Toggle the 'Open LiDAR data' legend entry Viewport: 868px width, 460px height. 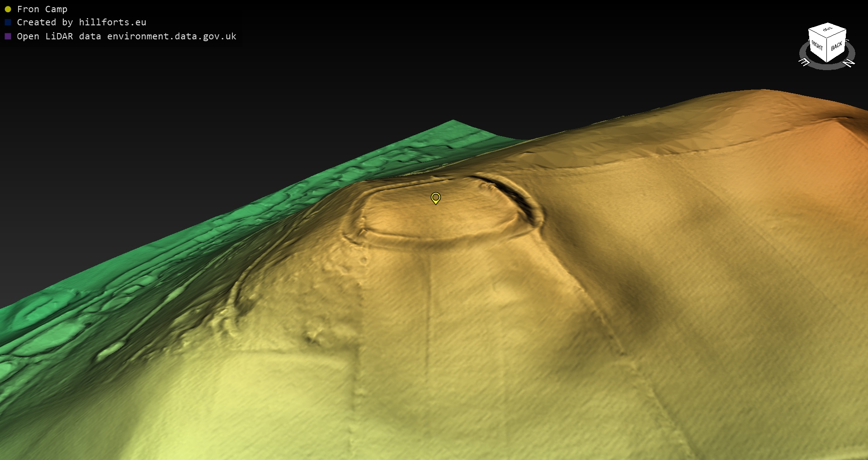(127, 36)
